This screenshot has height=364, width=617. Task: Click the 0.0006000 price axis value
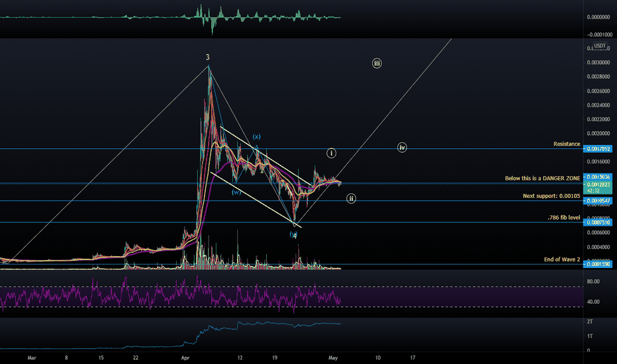598,232
